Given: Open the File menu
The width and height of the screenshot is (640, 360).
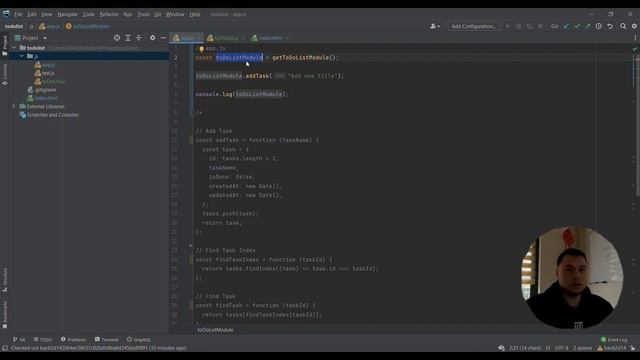Looking at the screenshot, I should (18, 14).
